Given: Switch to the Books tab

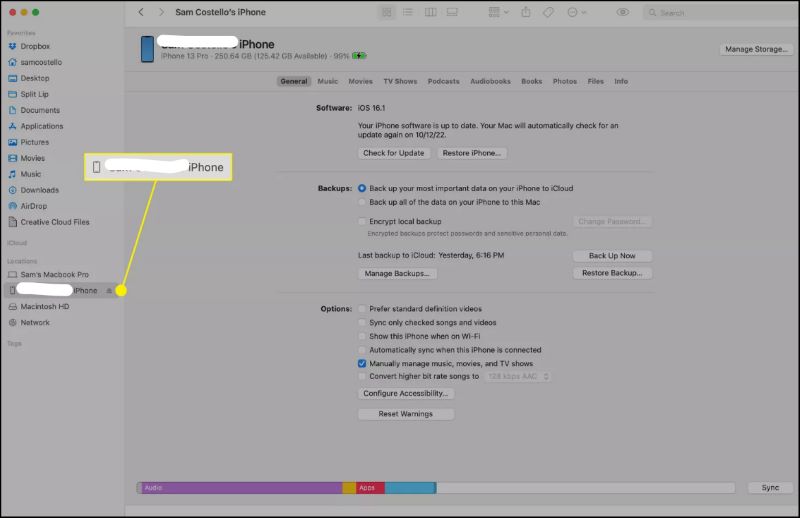Looking at the screenshot, I should 532,81.
